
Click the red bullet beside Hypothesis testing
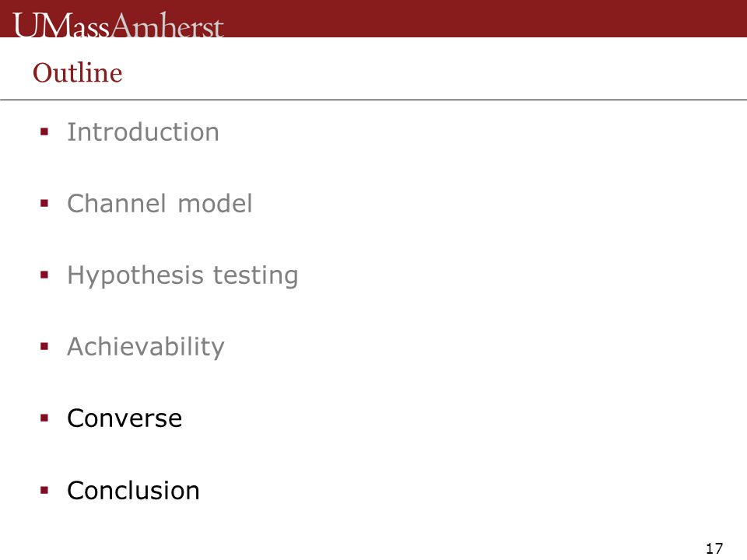45,275
